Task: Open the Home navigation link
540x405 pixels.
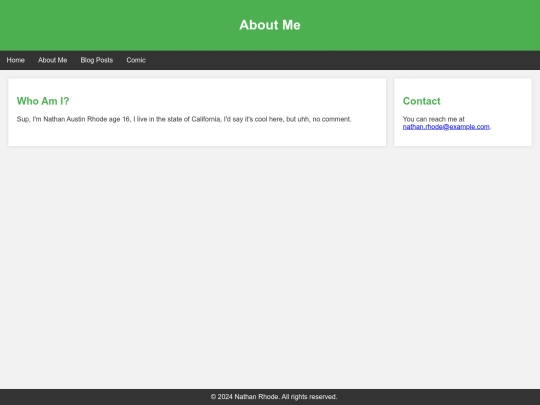Action: pos(15,60)
